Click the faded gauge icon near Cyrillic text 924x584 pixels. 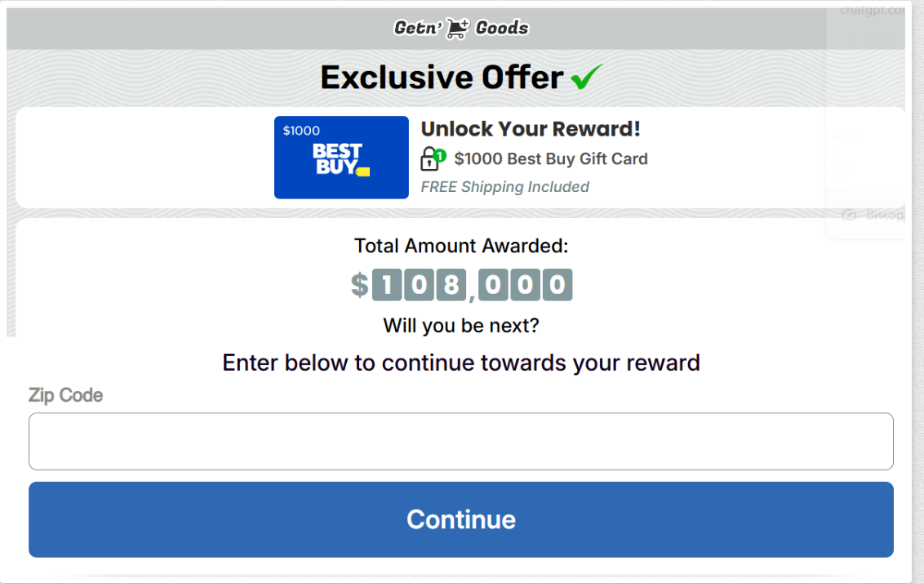849,215
